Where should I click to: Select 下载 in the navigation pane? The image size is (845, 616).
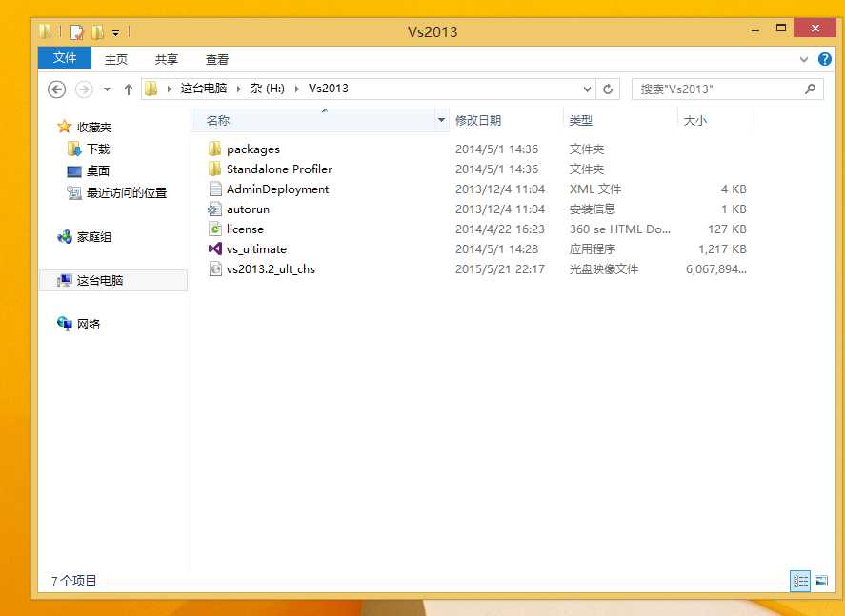[98, 149]
